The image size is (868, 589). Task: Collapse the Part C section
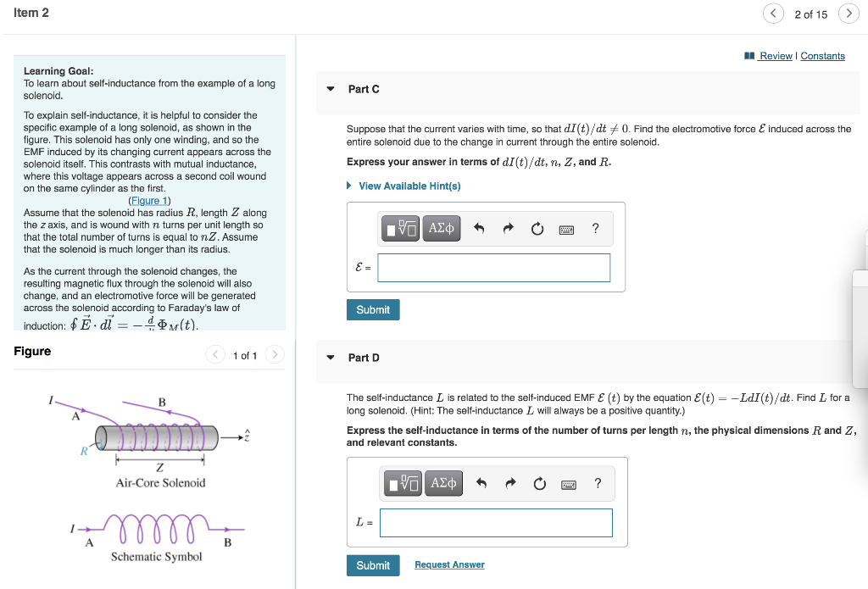tap(330, 89)
